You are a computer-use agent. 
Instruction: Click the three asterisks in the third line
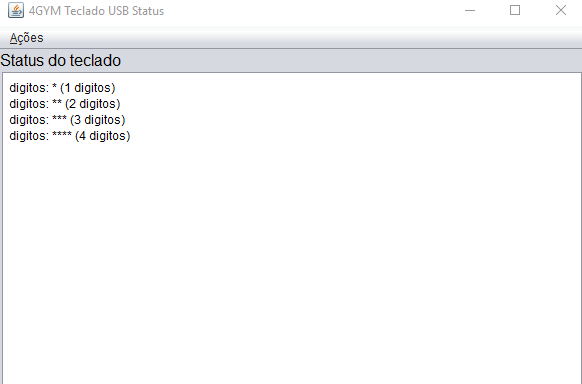click(x=59, y=119)
